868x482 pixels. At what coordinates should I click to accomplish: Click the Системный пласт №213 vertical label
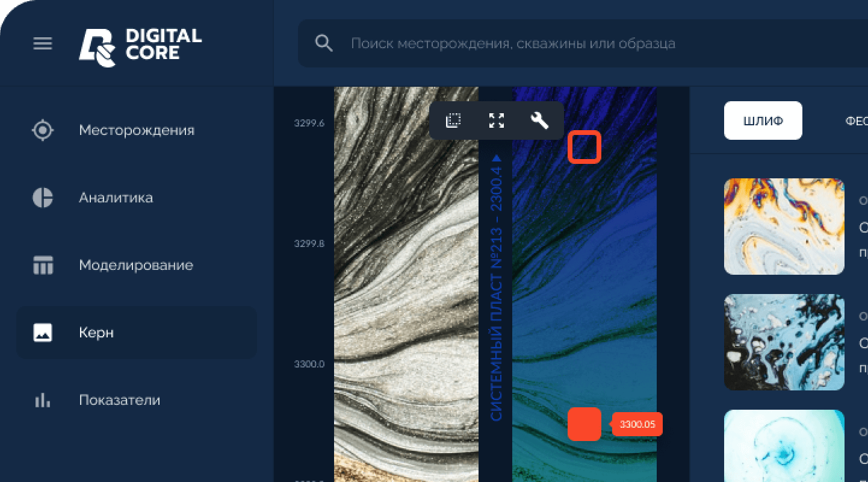coord(496,287)
